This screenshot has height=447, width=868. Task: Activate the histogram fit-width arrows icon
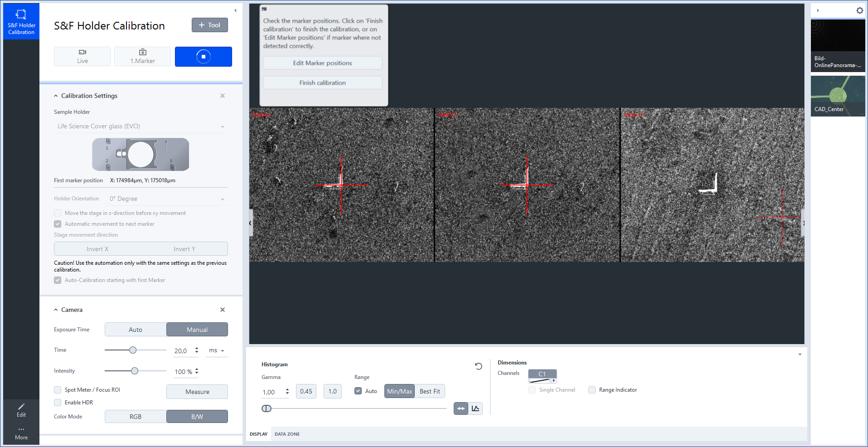coord(461,408)
